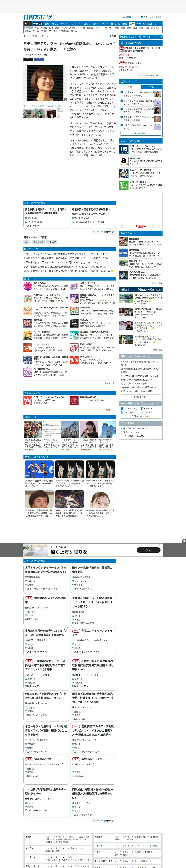Open 紙面ビューアー navigation item
The height and width of the screenshot is (868, 186).
coord(151,24)
